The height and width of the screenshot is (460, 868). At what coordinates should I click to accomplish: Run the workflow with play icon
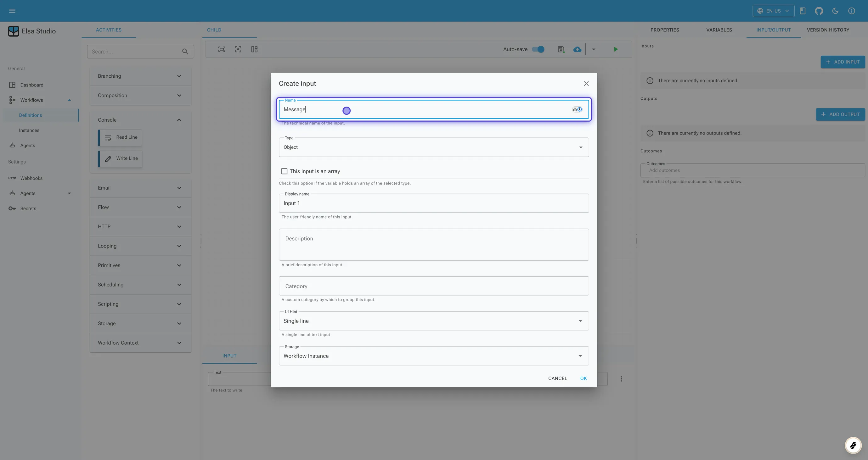click(x=616, y=49)
